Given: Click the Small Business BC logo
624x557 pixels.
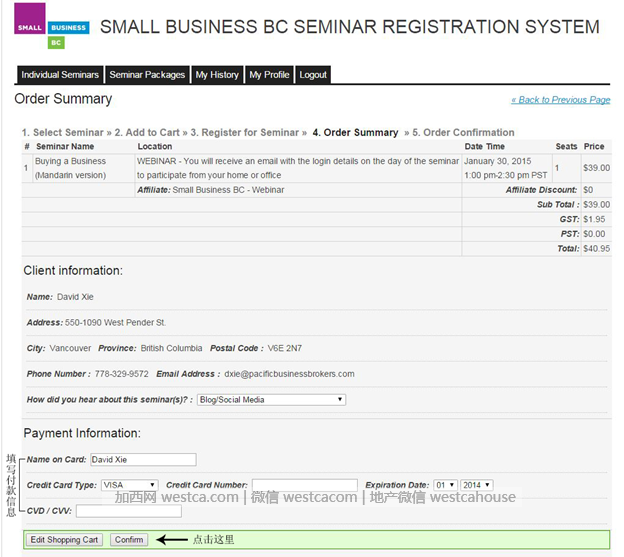Looking at the screenshot, I should 52,26.
